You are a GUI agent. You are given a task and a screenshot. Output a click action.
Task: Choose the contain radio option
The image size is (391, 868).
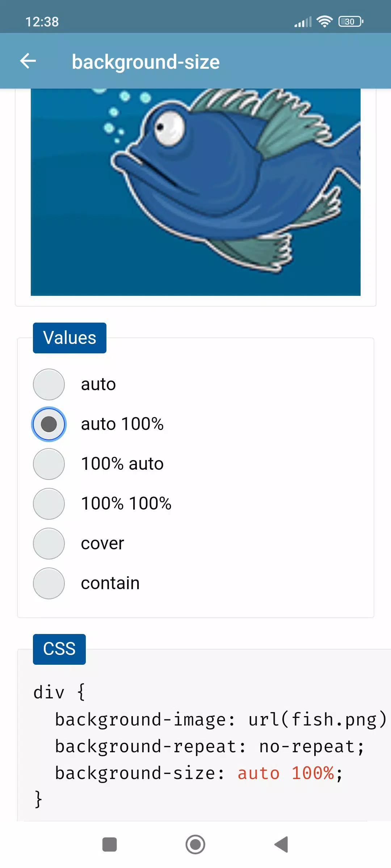(49, 583)
